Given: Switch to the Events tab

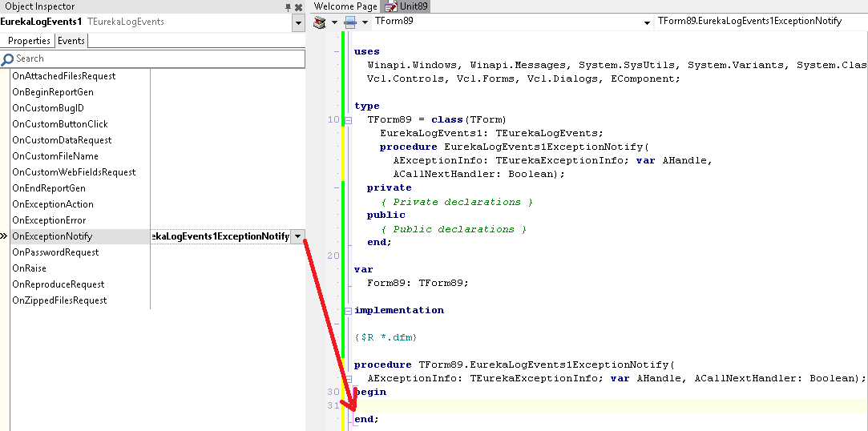Looking at the screenshot, I should 71,41.
